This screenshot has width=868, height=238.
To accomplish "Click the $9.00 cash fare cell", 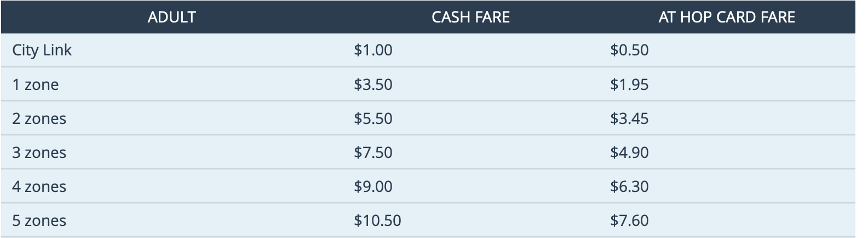I will tap(373, 186).
